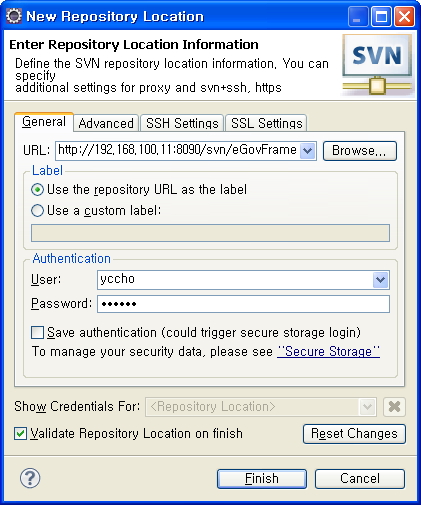
Task: Maximize the New Repository Location window
Action: [381, 16]
